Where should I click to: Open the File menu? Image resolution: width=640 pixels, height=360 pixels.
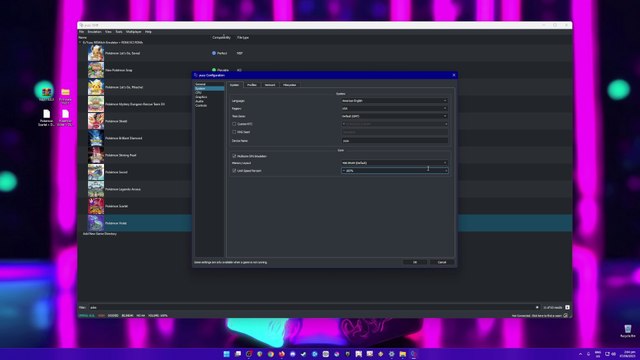[x=82, y=32]
